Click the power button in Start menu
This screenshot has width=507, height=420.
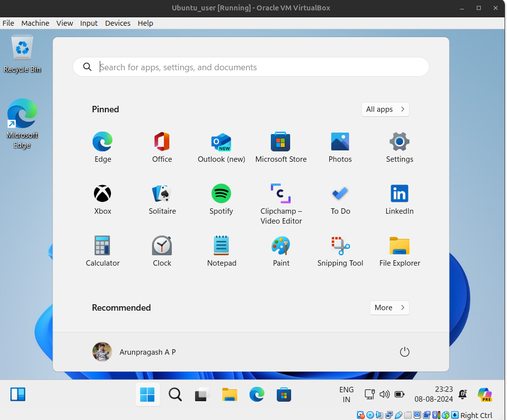tap(405, 352)
